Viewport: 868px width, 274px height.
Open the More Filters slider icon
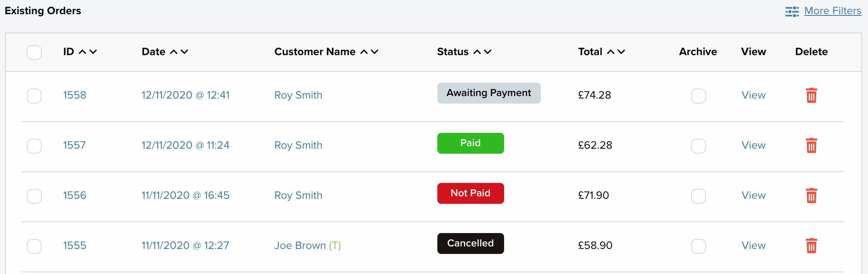[x=792, y=11]
